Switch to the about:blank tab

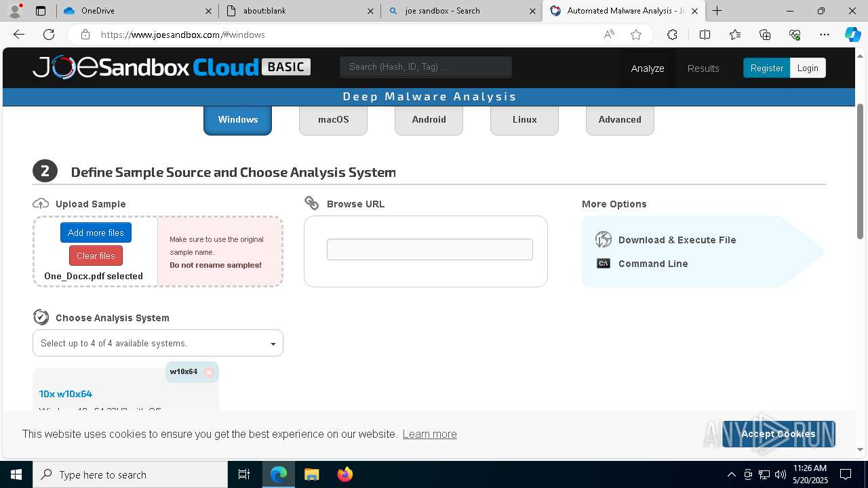[298, 11]
